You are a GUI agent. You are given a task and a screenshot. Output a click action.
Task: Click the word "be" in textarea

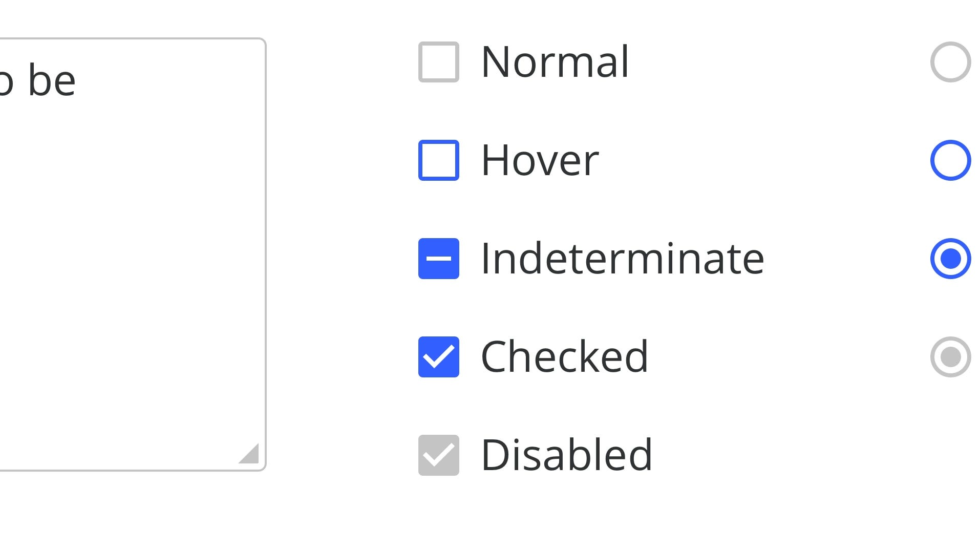coord(52,80)
